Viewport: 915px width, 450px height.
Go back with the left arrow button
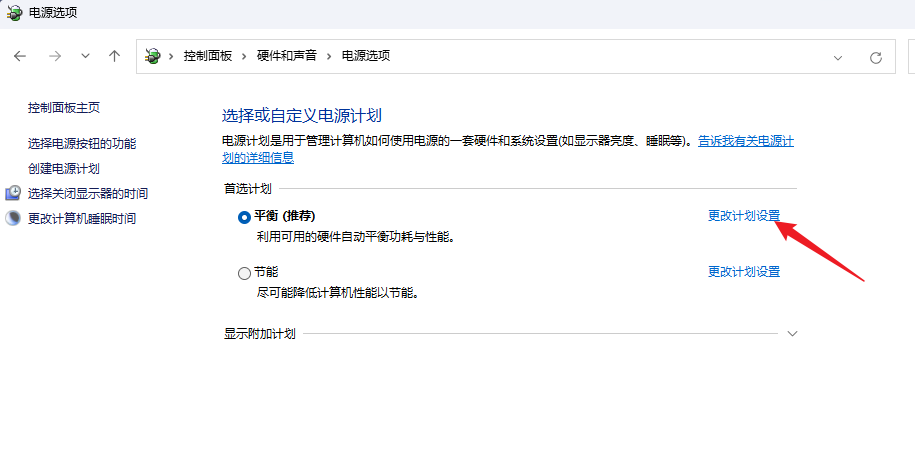pos(20,57)
